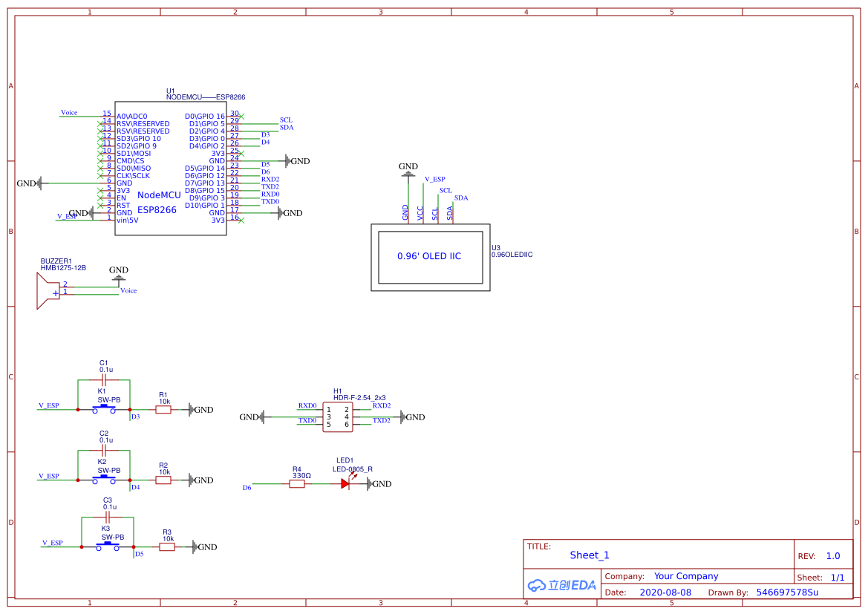Select the D5 net label below switch K3
The width and height of the screenshot is (868, 614).
click(140, 554)
